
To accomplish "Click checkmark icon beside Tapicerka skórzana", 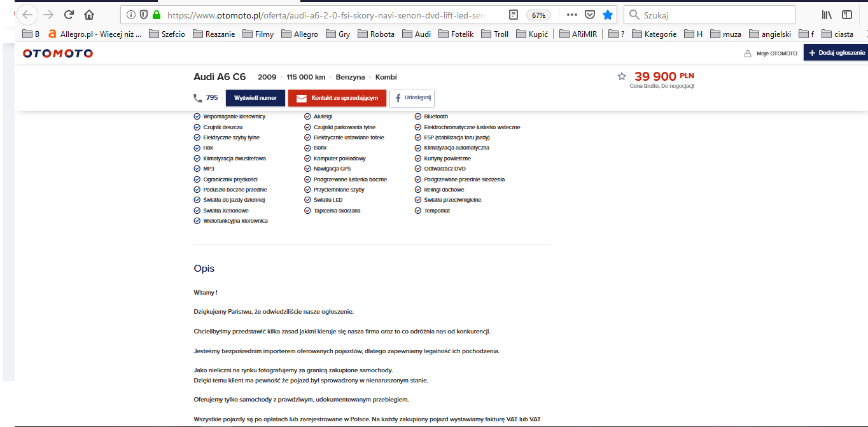I will click(307, 211).
